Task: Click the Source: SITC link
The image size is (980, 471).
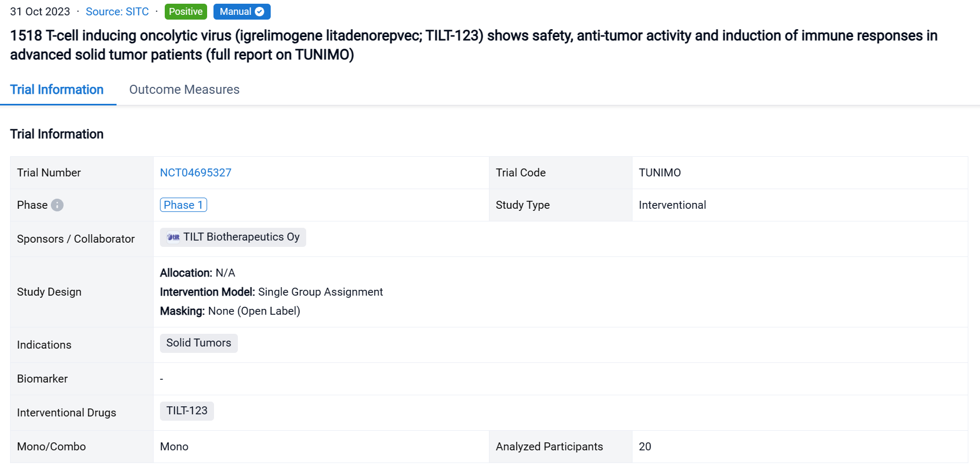Action: click(x=117, y=12)
